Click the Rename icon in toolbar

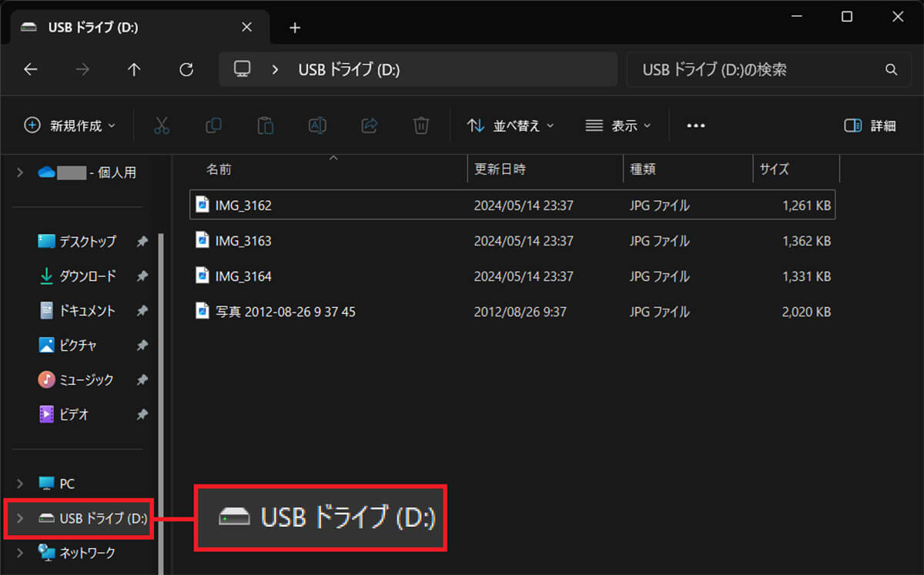(x=317, y=125)
